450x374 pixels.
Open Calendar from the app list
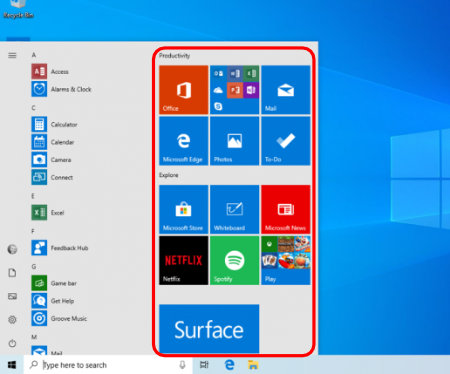point(53,142)
